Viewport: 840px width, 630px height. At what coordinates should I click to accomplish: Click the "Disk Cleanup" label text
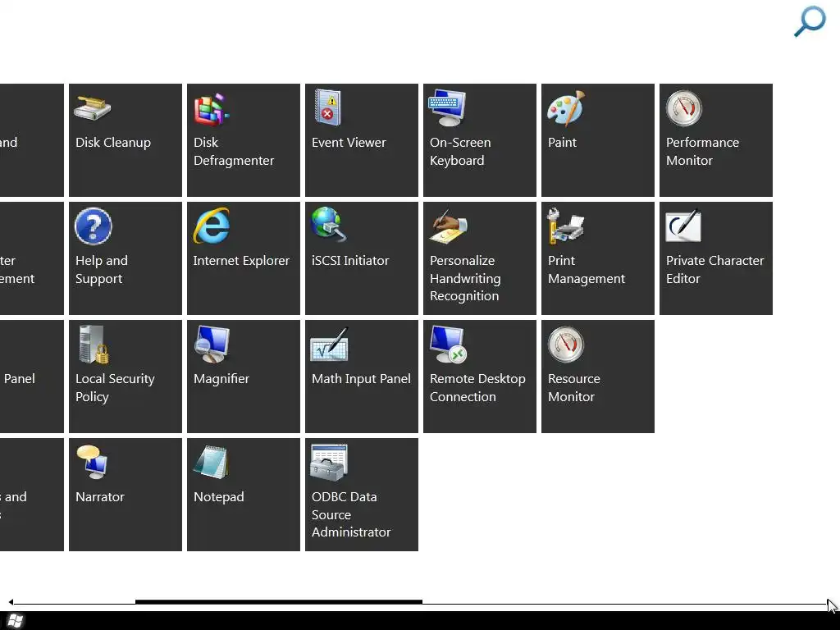(x=113, y=143)
